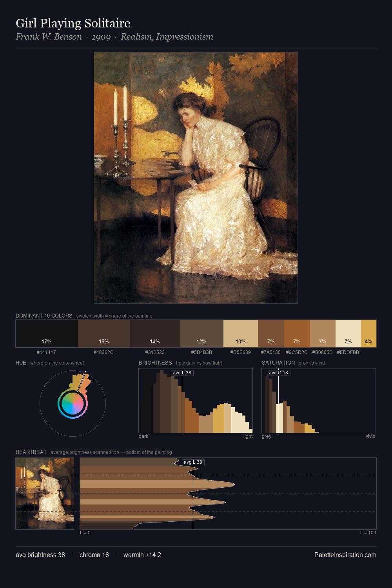Select the #B0865D swatch
Screen dimensions: 392x588
pos(323,334)
